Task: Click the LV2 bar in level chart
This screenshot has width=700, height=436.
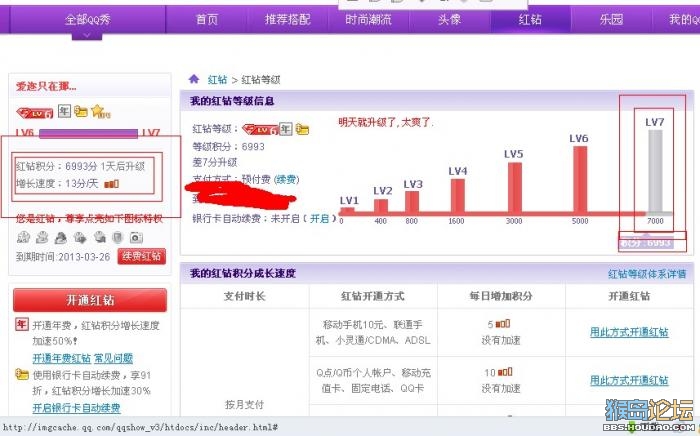Action: [x=381, y=206]
